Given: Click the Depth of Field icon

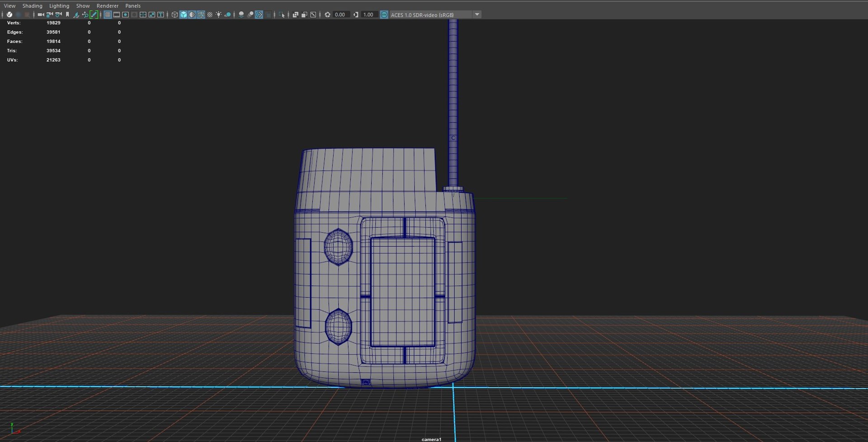Looking at the screenshot, I should pos(268,14).
